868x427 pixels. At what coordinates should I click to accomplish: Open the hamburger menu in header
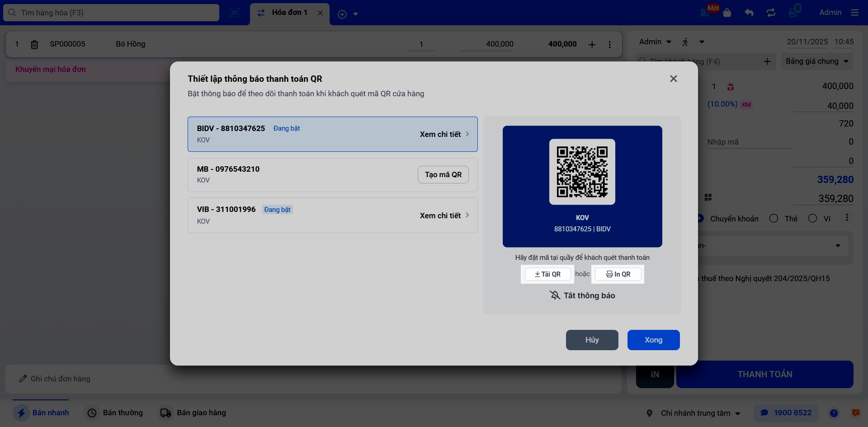point(855,13)
